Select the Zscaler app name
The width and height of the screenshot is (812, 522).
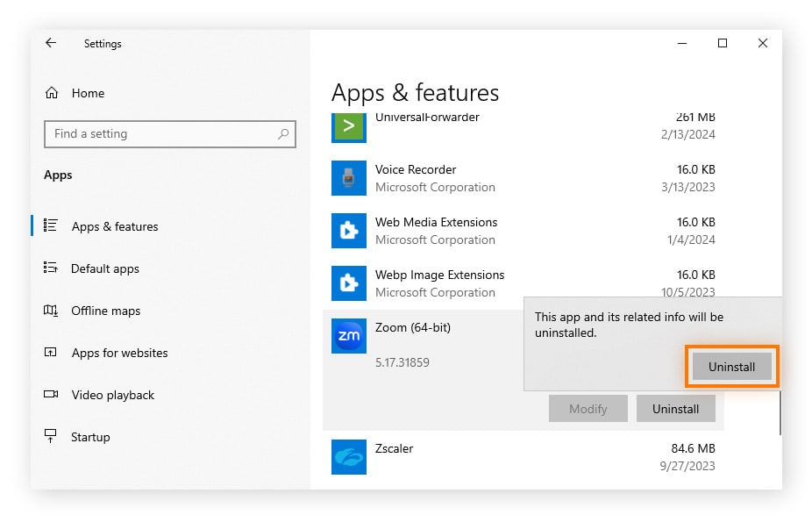coord(394,448)
